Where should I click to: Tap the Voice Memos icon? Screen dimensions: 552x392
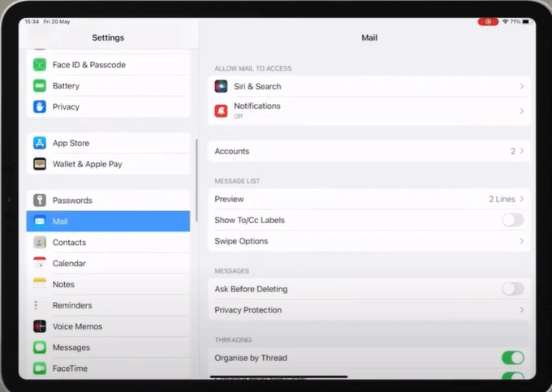tap(40, 326)
